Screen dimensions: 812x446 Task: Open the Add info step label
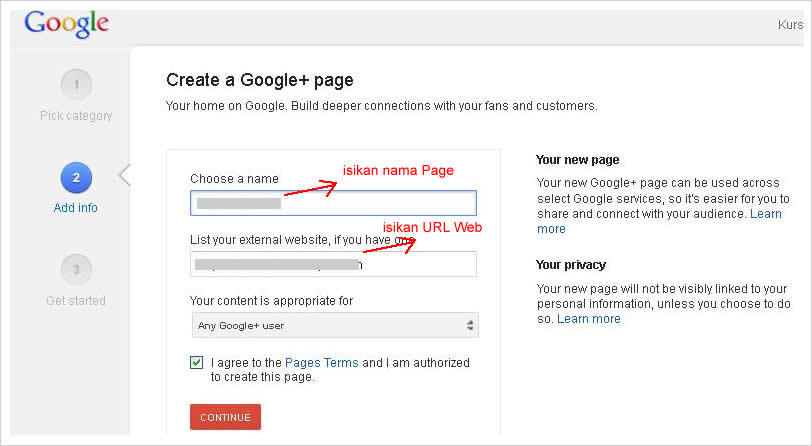[76, 208]
